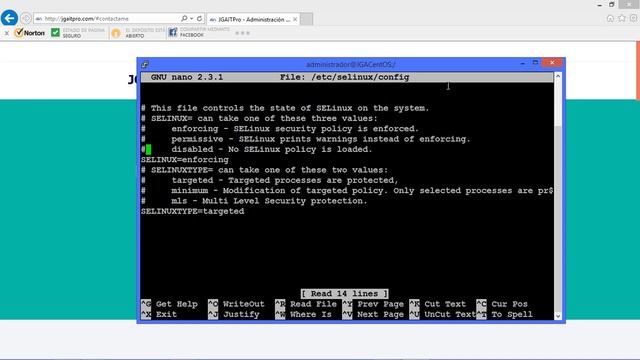The height and width of the screenshot is (360, 640).
Task: Maximize the PuTTY terminal window
Action: coord(536,62)
